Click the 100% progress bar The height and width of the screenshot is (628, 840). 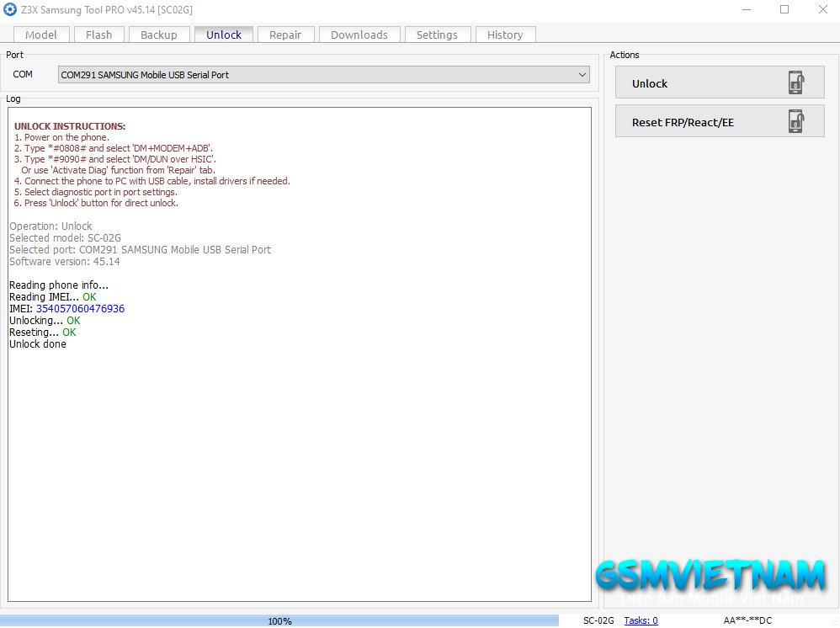click(x=279, y=620)
